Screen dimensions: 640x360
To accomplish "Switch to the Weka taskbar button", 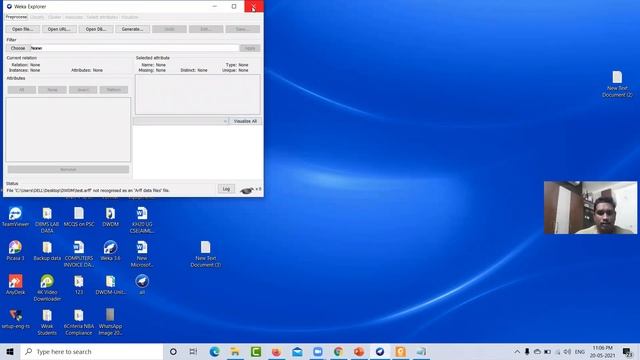I will (x=380, y=351).
